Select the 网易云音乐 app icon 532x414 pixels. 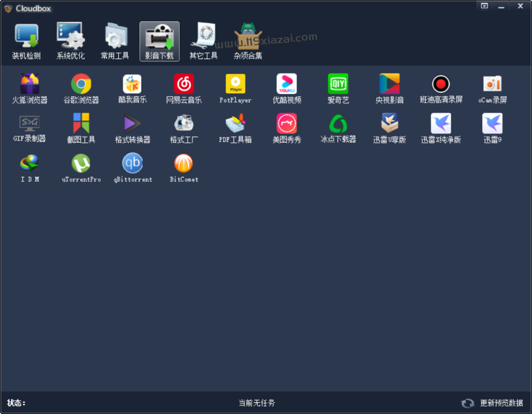[x=184, y=83]
